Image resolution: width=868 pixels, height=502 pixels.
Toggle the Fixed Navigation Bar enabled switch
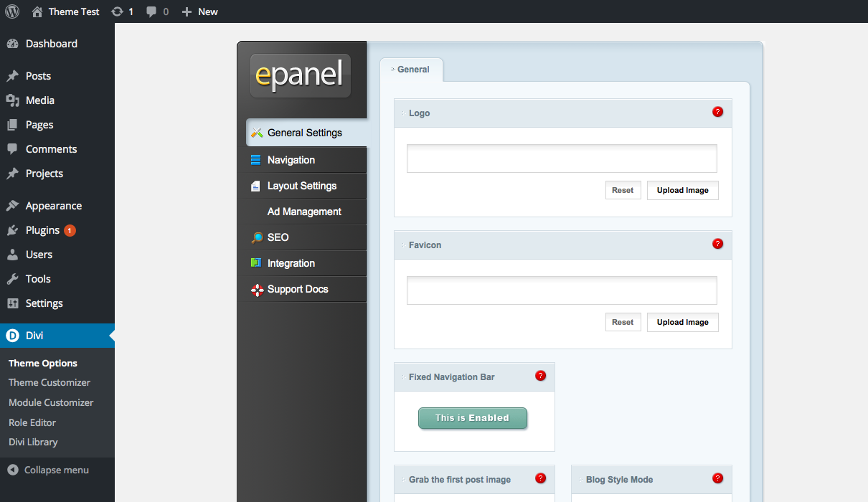(473, 418)
